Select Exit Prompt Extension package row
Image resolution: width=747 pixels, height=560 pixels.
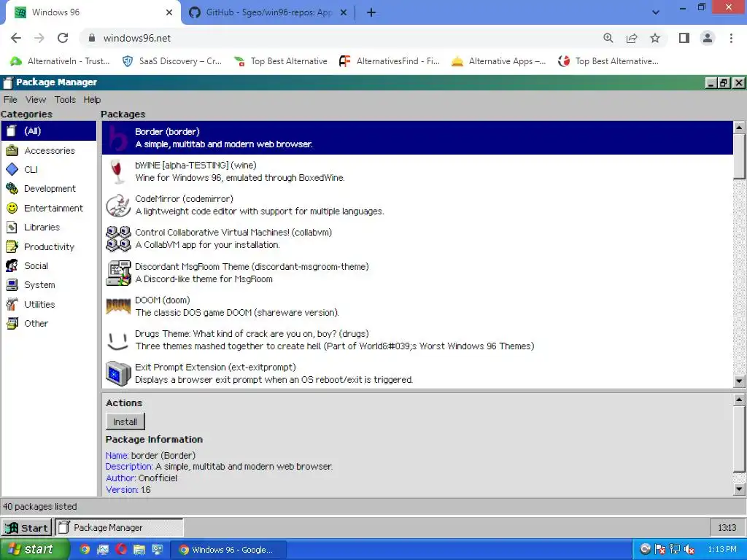(417, 373)
